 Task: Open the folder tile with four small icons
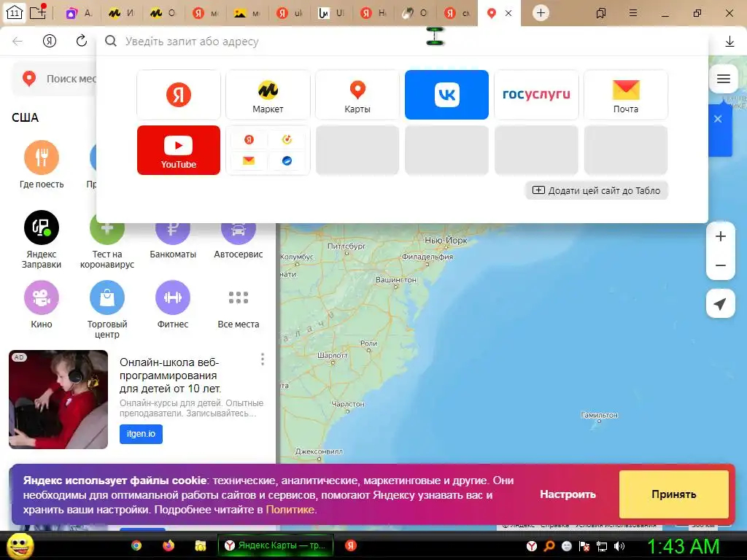268,150
